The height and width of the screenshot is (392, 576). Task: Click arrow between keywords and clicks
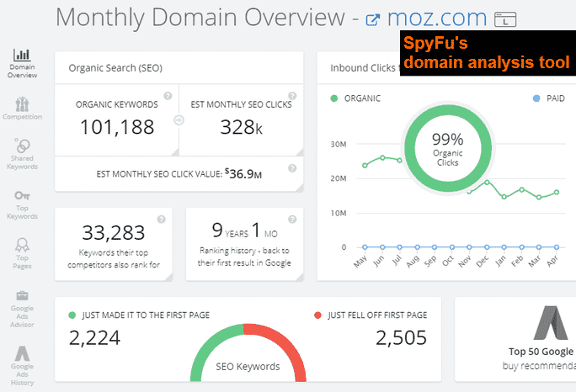click(179, 120)
